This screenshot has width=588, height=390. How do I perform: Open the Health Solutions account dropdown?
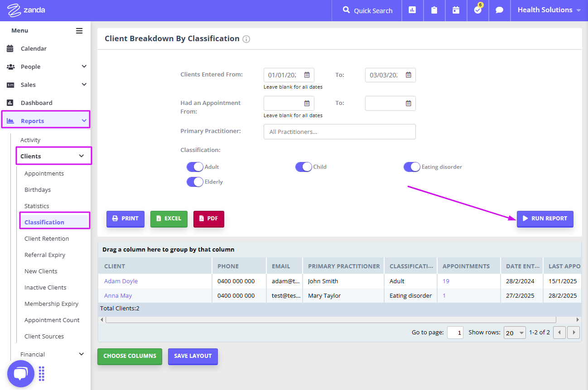click(548, 9)
